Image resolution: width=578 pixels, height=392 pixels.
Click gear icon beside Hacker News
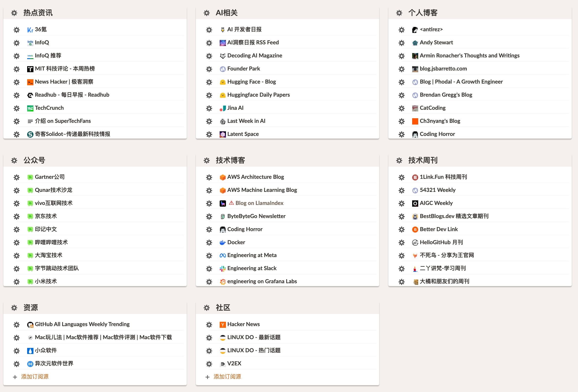pos(209,325)
